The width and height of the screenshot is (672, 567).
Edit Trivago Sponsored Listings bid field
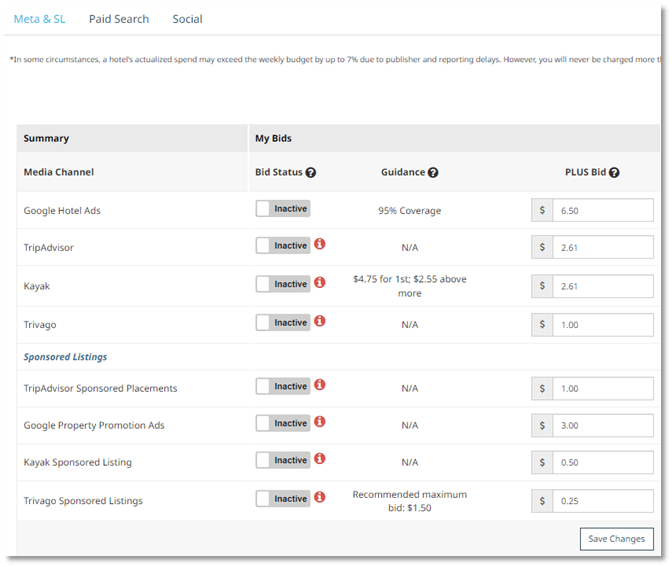tap(603, 501)
